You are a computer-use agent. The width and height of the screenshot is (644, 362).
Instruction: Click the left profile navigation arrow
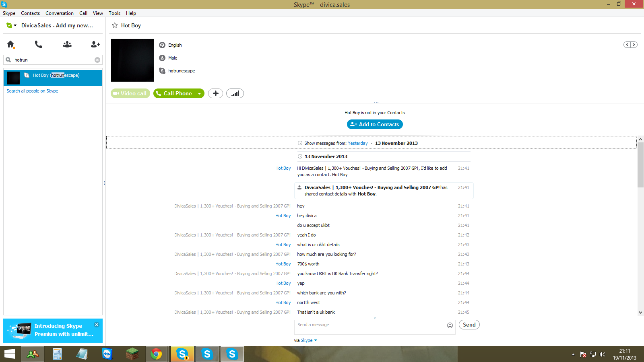(x=627, y=45)
